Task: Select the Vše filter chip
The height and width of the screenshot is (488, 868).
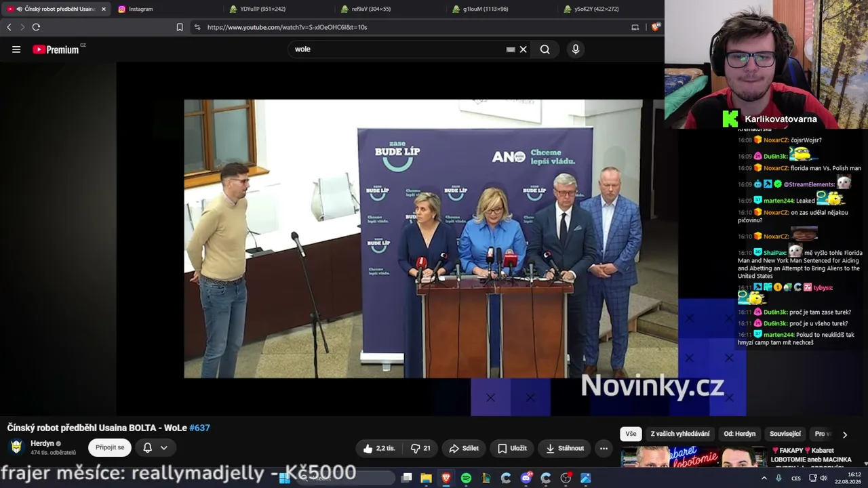Action: (631, 434)
